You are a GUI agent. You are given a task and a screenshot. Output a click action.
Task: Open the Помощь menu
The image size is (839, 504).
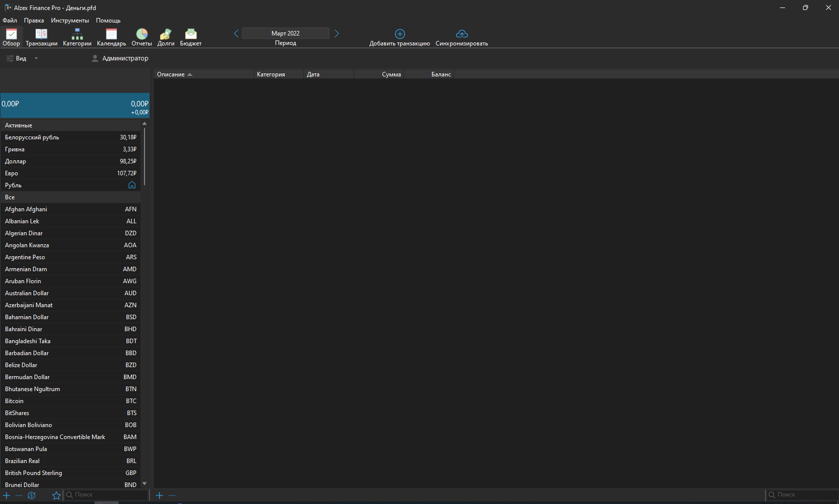point(108,20)
